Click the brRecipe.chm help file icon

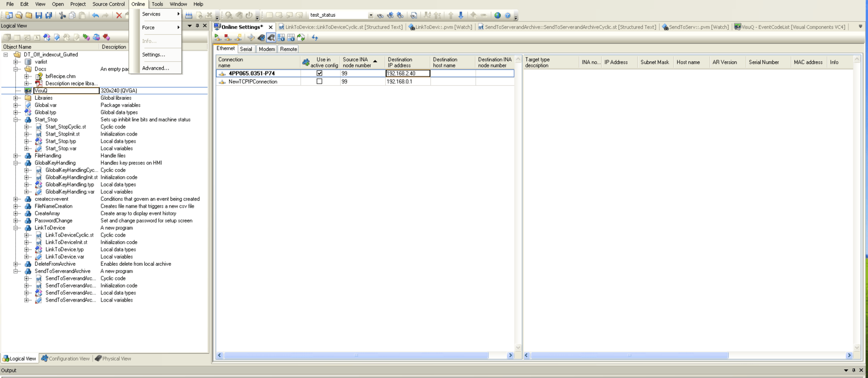pyautogui.click(x=39, y=76)
